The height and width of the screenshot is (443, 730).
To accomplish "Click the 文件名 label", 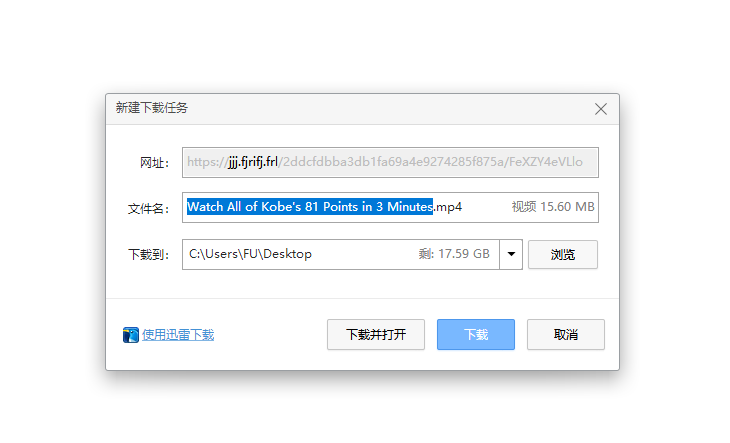I will click(148, 208).
